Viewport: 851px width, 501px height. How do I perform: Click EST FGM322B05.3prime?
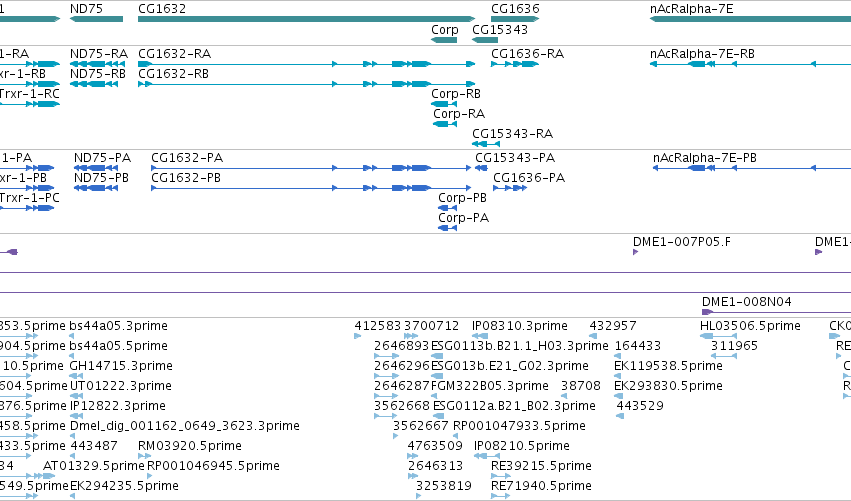coord(490,386)
